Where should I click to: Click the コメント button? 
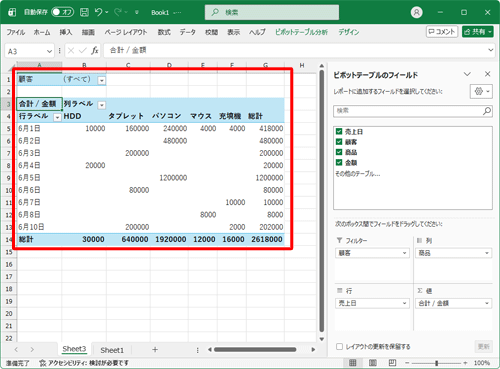pos(442,32)
